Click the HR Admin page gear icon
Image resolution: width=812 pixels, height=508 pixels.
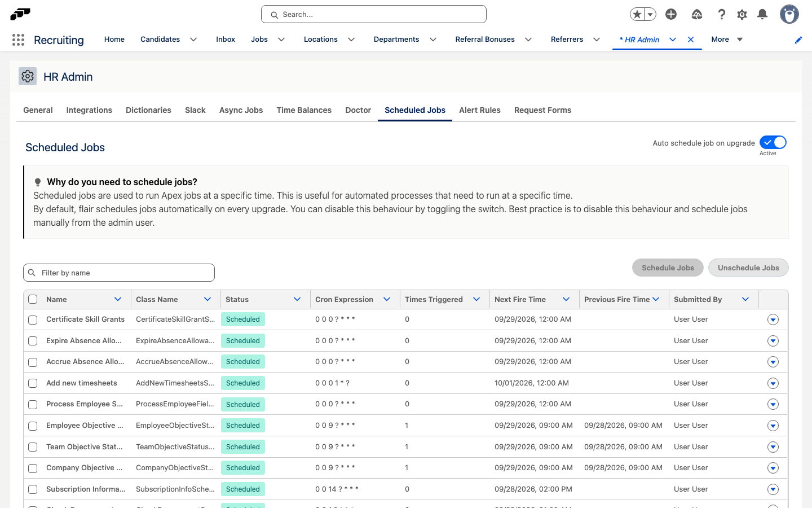[28, 76]
